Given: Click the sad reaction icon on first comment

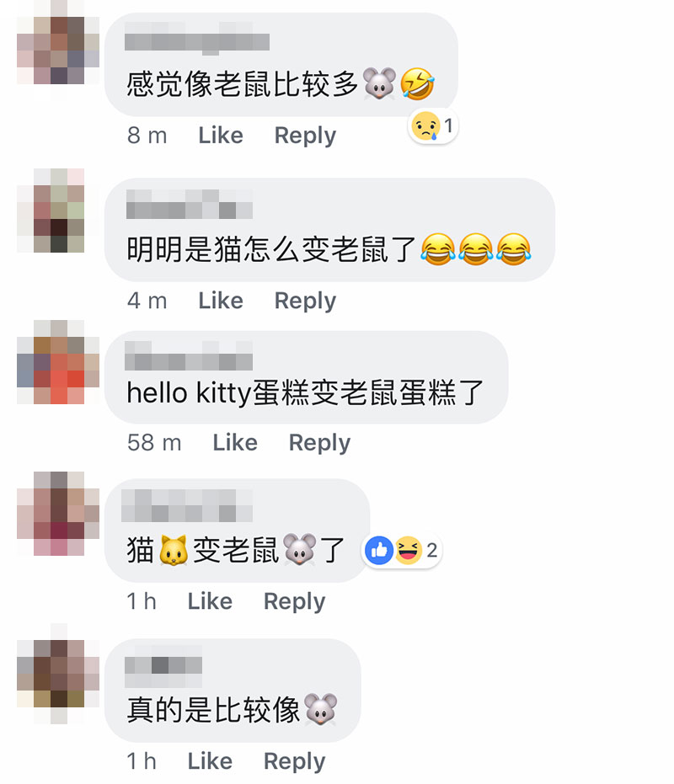Looking at the screenshot, I should (425, 126).
